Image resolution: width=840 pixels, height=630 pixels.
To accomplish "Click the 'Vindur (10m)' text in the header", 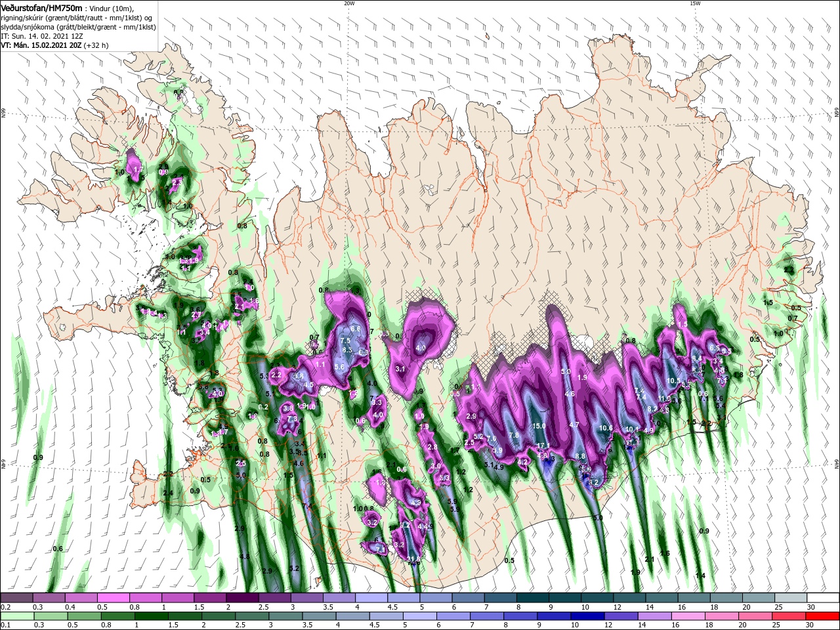I will pyautogui.click(x=111, y=8).
